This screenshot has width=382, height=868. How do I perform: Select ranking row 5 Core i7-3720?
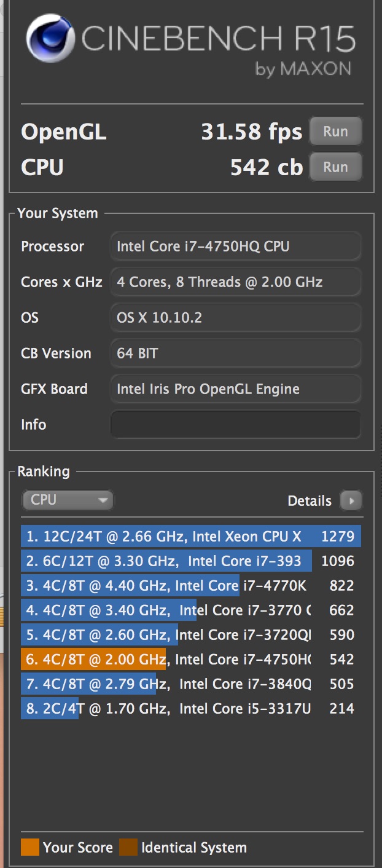pos(191,634)
